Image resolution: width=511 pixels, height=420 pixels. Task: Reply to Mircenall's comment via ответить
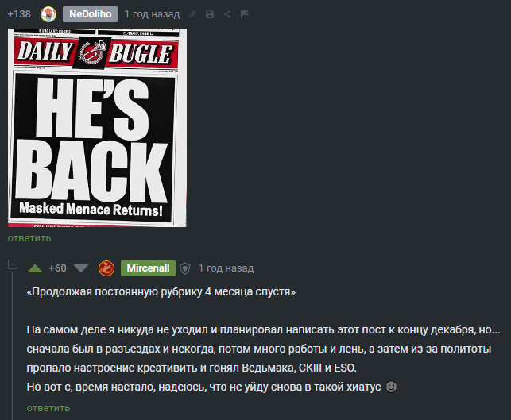[x=48, y=408]
